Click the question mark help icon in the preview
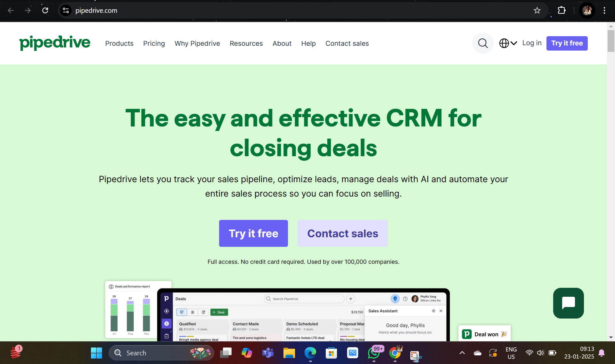The height and width of the screenshot is (364, 615). pos(405,299)
